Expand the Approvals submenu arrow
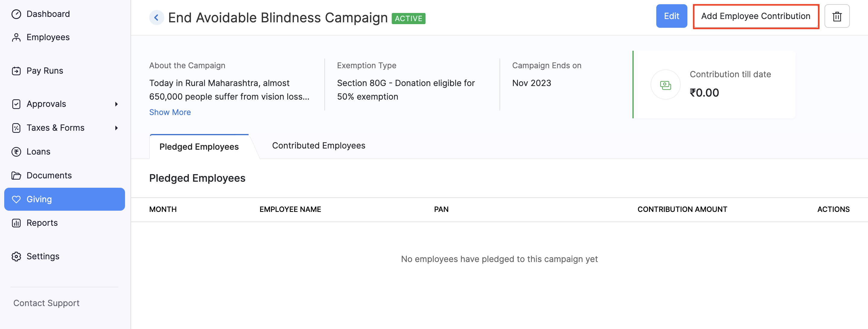Screen dimensions: 868x329 tap(116, 104)
